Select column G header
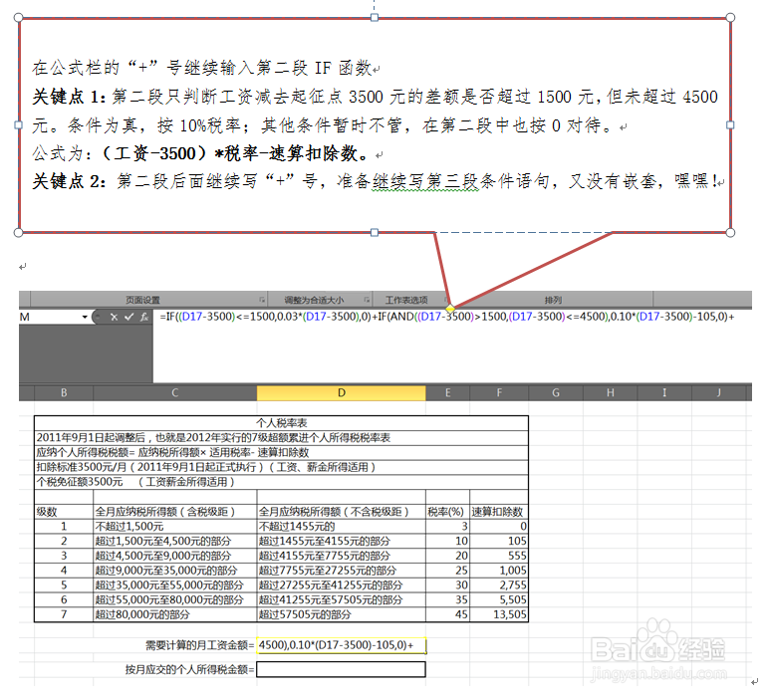The height and width of the screenshot is (700, 770). 556,392
